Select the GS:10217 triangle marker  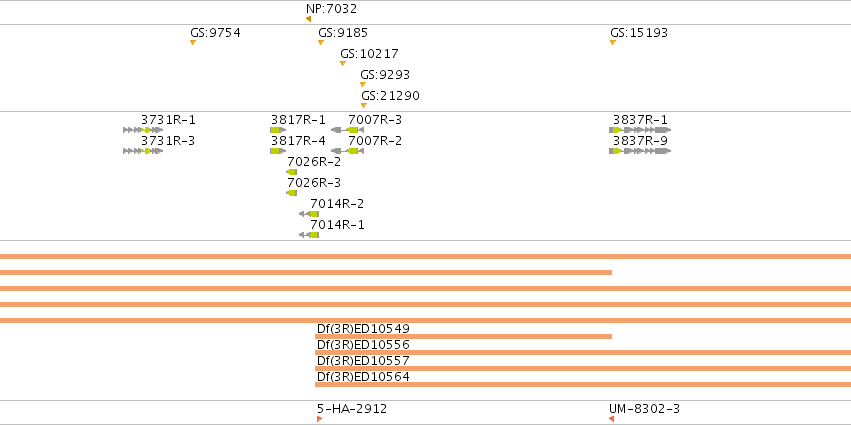click(x=342, y=64)
